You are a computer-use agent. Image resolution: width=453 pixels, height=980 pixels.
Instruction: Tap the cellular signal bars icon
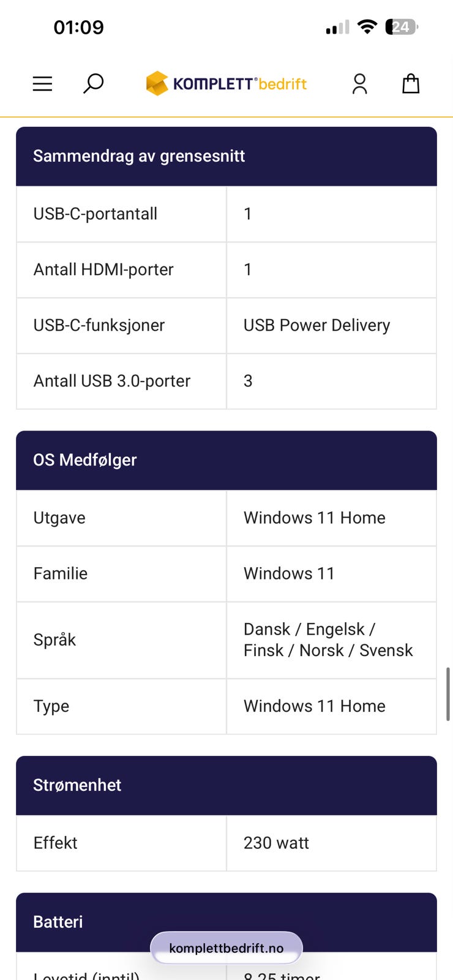click(x=337, y=28)
